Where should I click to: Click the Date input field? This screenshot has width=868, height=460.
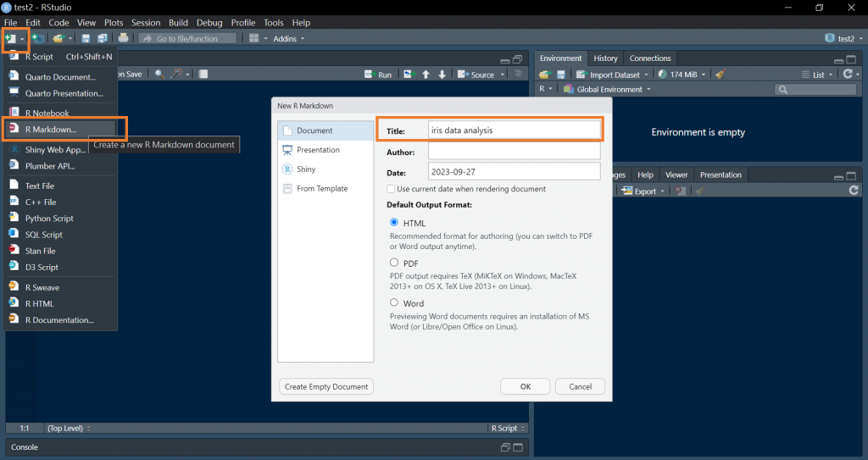(515, 172)
